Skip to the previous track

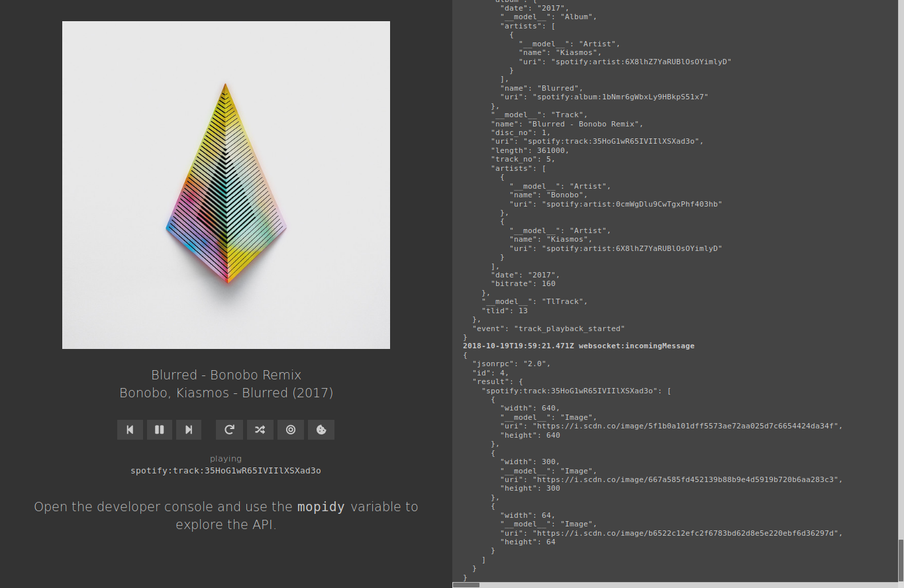130,430
